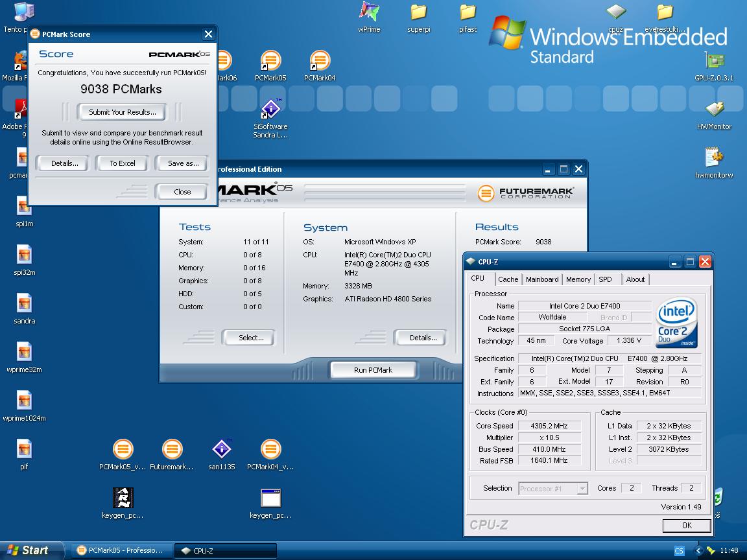Switch to PCMark05 taskbar button
The width and height of the screenshot is (747, 560).
coord(122,550)
